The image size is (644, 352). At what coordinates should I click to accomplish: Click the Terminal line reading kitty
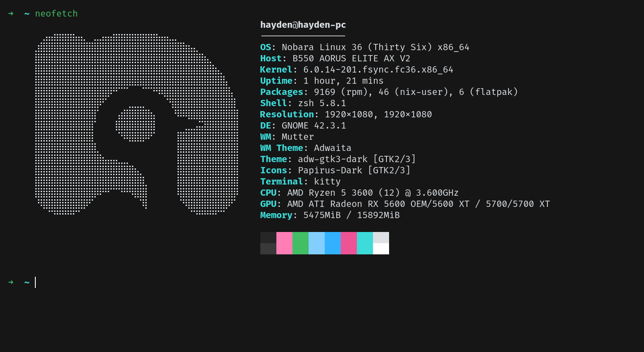[x=301, y=181]
